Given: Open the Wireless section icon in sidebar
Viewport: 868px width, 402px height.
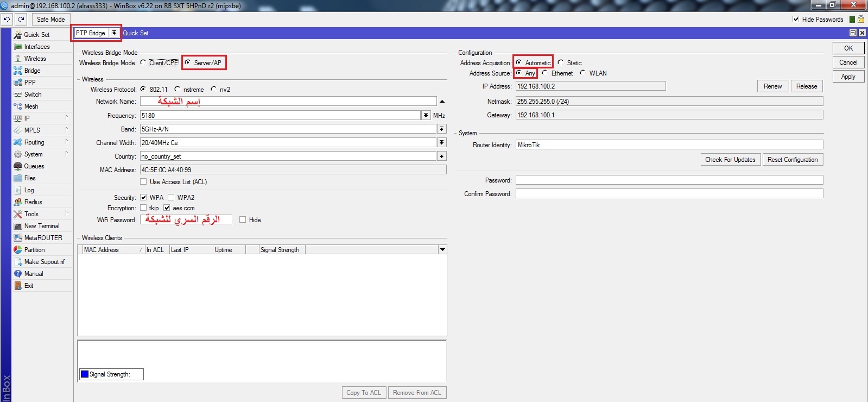Looking at the screenshot, I should tap(18, 59).
